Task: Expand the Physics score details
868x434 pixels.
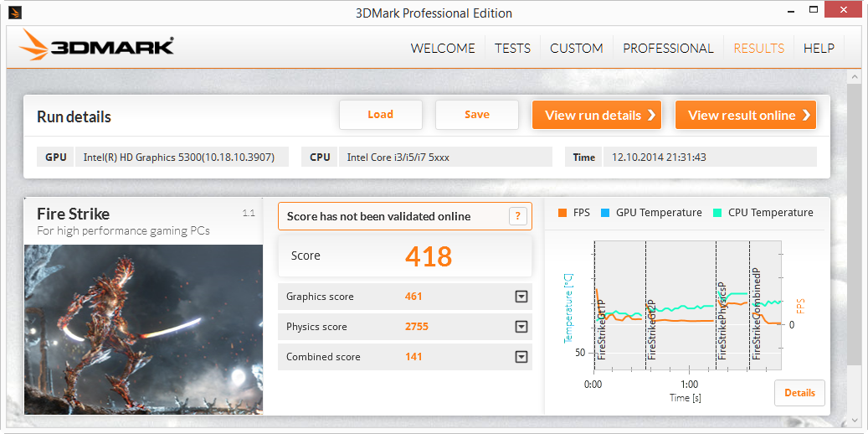Action: pyautogui.click(x=521, y=327)
